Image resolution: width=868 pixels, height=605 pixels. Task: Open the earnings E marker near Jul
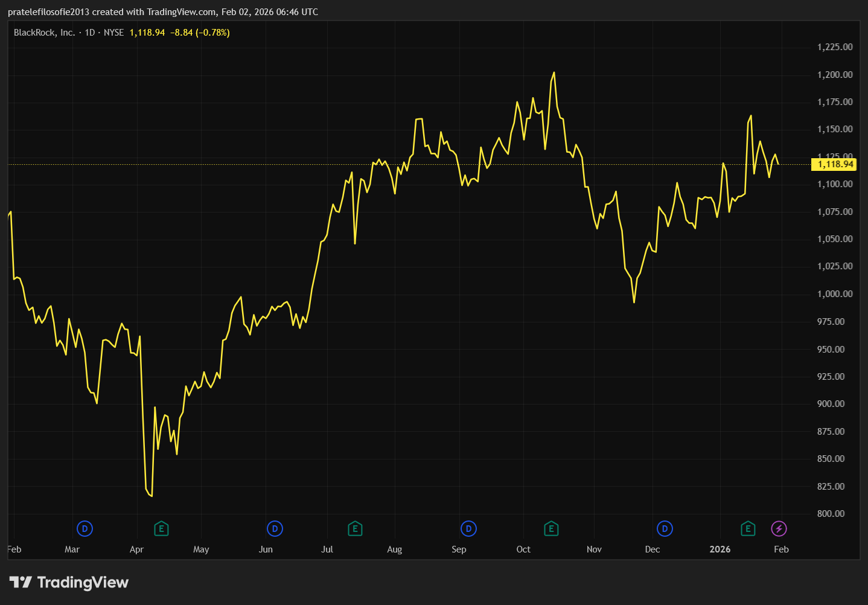pyautogui.click(x=355, y=529)
